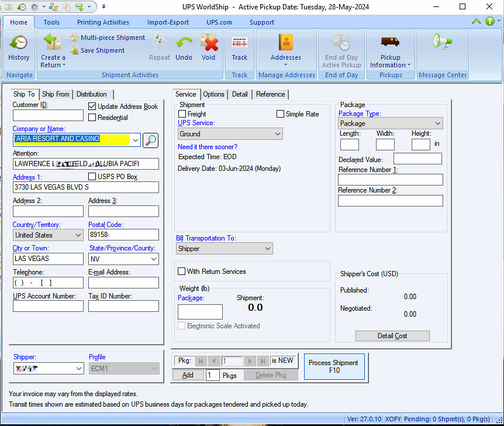Viewport: 504px width, 426px height.
Task: Check the With Return Services box
Action: pyautogui.click(x=182, y=272)
